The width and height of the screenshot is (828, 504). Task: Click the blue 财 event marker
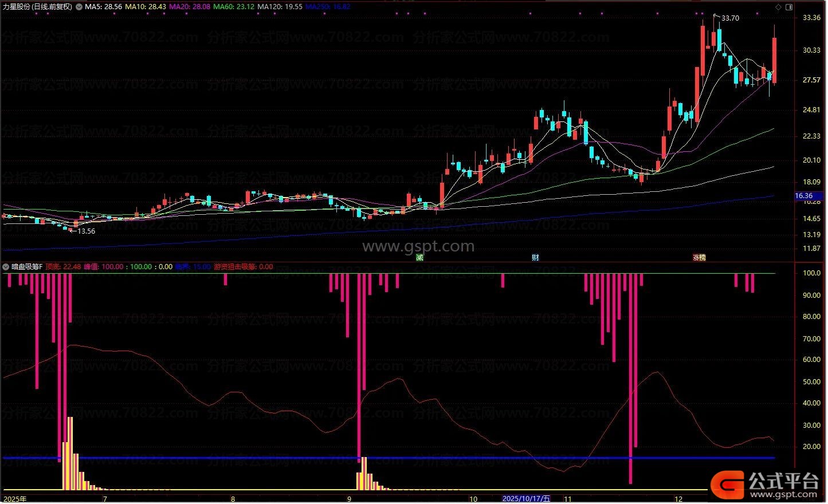click(535, 258)
